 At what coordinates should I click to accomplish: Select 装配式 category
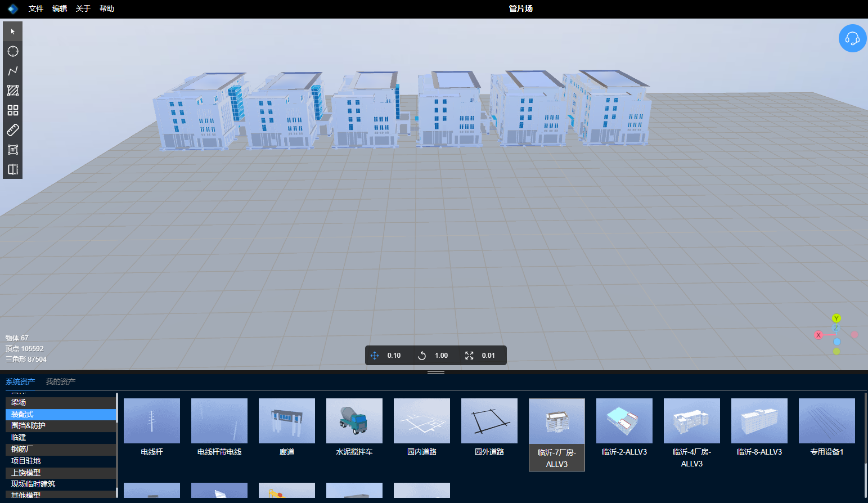point(61,414)
